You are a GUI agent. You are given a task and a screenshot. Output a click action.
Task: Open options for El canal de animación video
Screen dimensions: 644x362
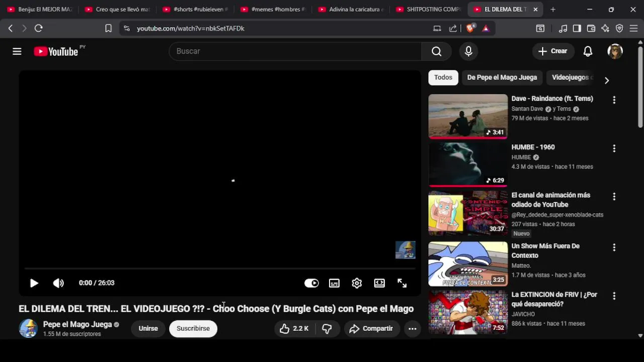pos(614,197)
